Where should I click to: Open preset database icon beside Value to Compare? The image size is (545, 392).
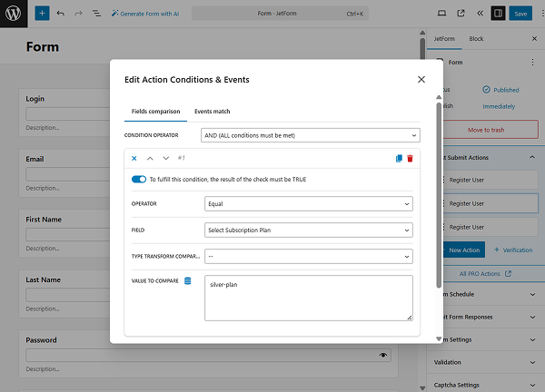(x=187, y=281)
